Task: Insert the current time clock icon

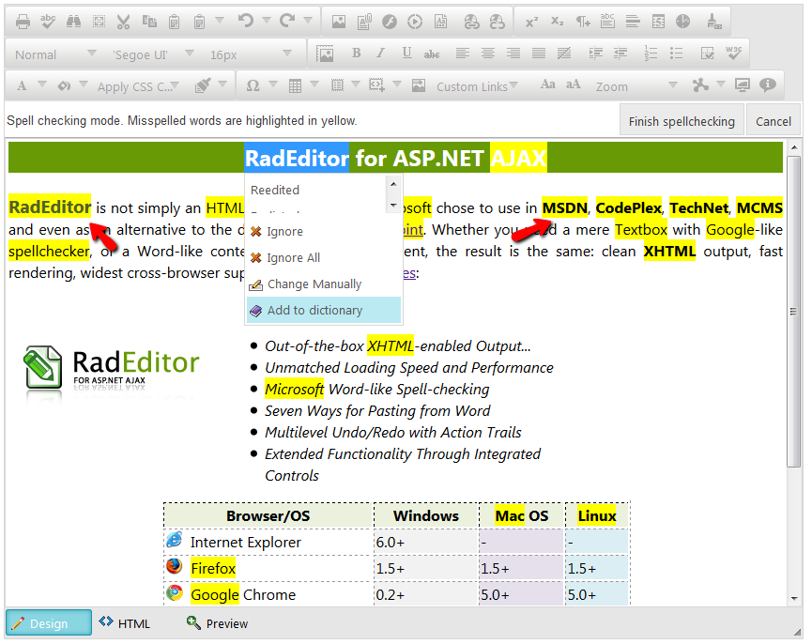Action: click(x=683, y=22)
